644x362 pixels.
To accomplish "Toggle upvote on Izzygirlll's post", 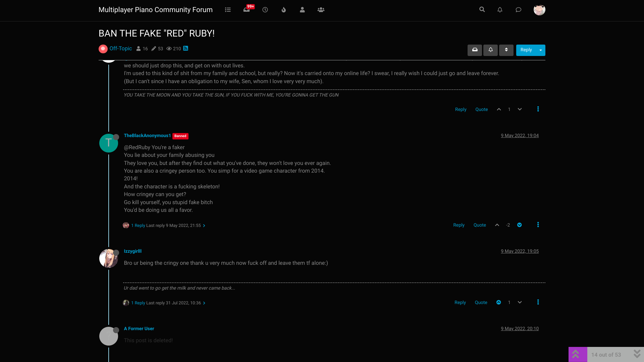I will pos(499,302).
